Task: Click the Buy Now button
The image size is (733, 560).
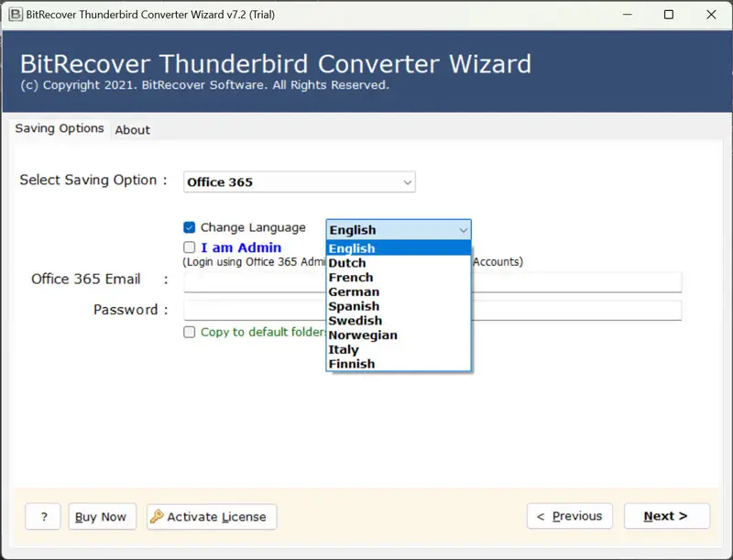Action: 101,517
